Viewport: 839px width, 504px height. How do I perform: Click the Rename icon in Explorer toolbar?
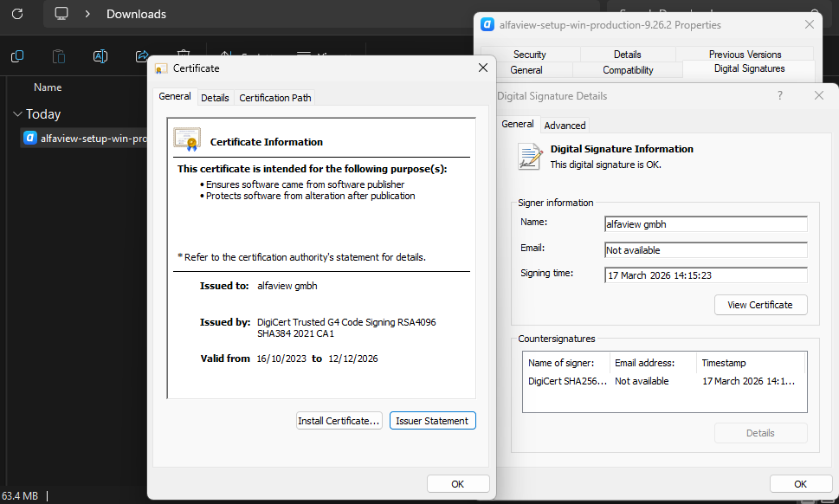[x=100, y=56]
